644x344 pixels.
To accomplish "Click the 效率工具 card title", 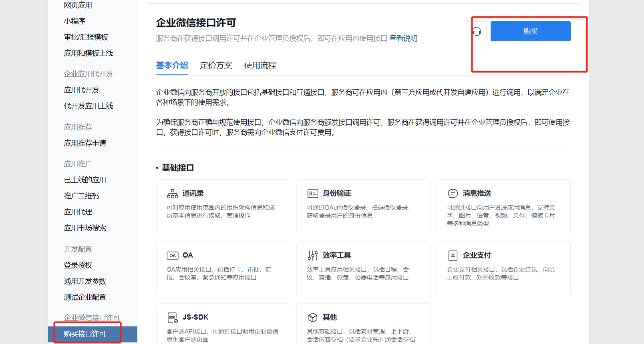I will (337, 256).
